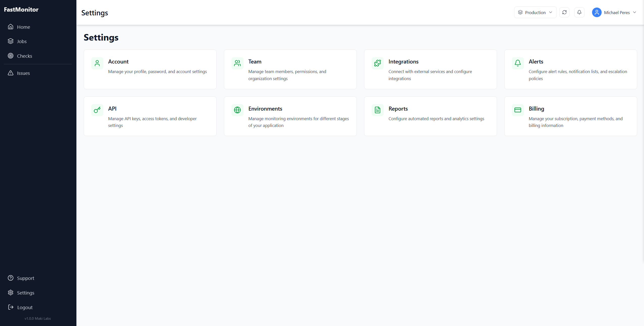
Task: Click the Team members icon
Action: coord(237,63)
